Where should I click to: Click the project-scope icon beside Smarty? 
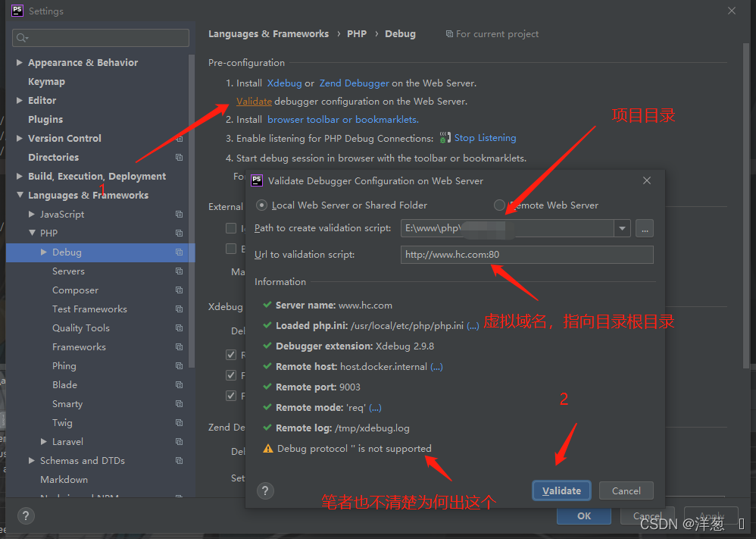click(180, 404)
